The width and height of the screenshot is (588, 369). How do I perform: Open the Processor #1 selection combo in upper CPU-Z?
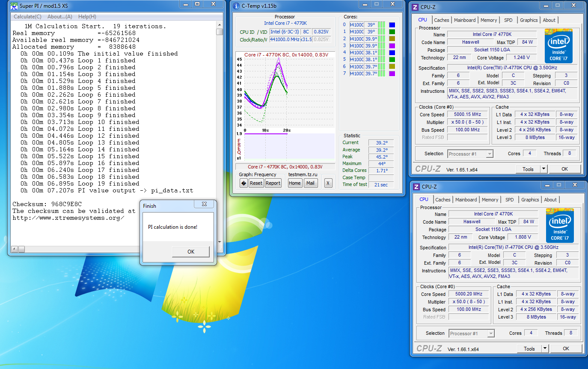point(470,154)
